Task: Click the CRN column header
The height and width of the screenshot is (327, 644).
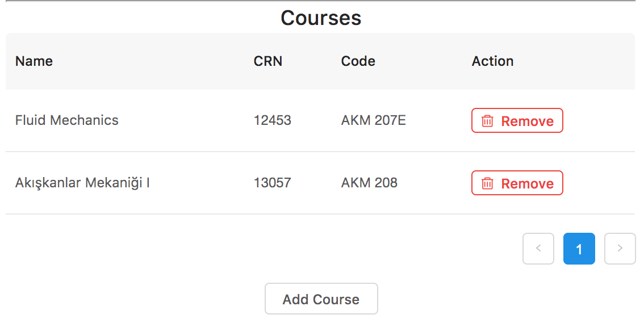Action: 268,61
